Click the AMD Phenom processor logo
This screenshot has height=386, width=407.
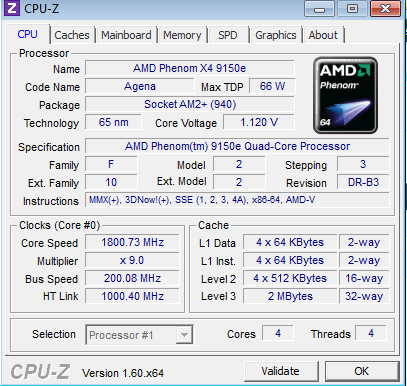[x=345, y=95]
